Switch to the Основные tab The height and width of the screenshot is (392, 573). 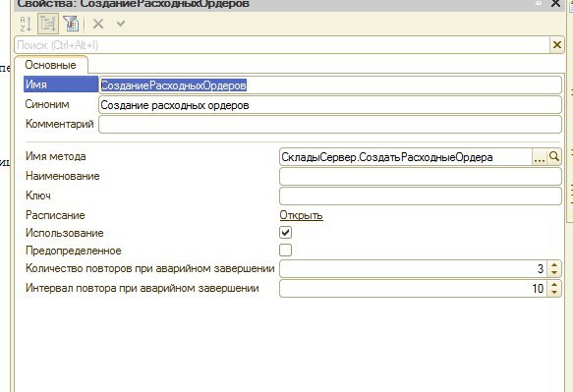50,65
